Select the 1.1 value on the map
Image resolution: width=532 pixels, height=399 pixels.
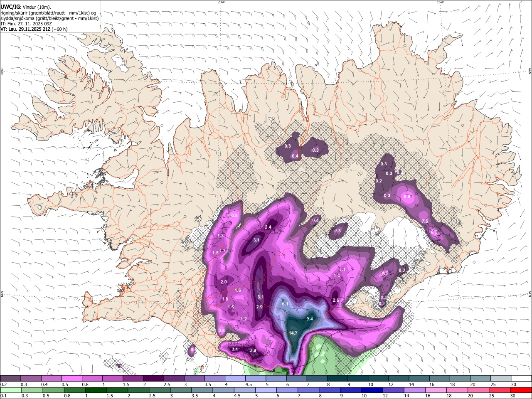click(x=343, y=269)
